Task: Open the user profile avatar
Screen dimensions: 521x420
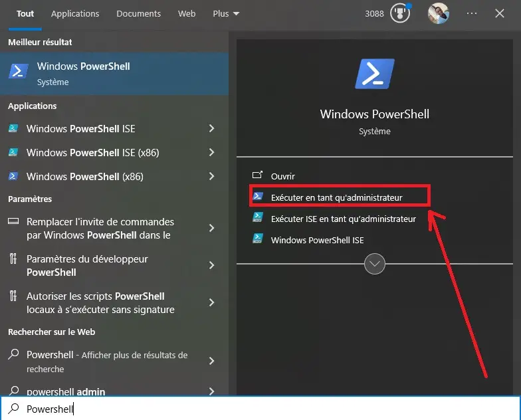Action: [439, 13]
